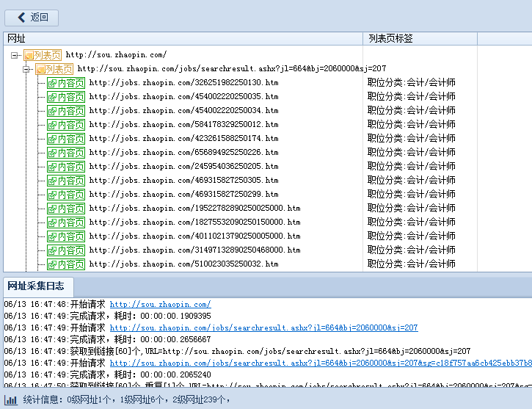The height and width of the screenshot is (409, 532).
Task: Click the 统计信息 status bar text
Action: [126, 400]
